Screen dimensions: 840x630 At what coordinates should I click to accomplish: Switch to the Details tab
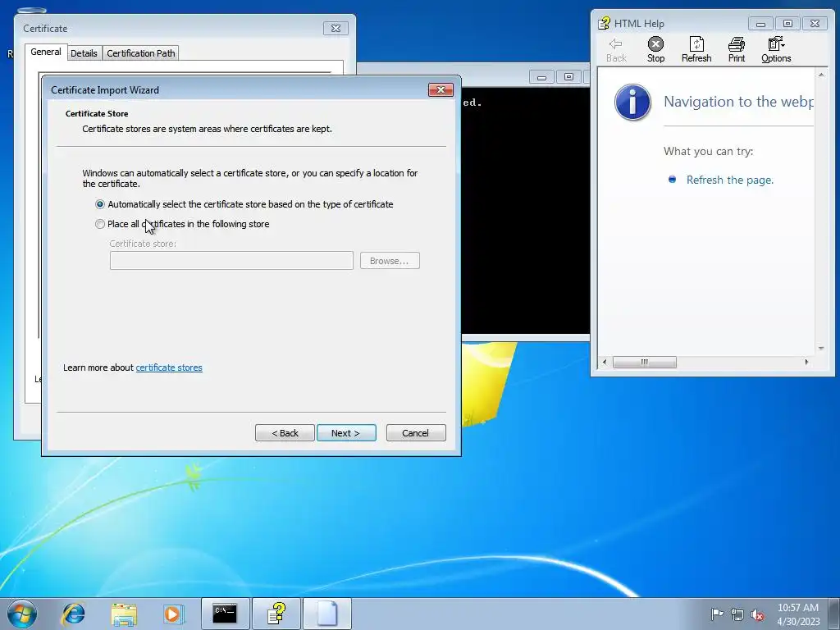tap(84, 53)
